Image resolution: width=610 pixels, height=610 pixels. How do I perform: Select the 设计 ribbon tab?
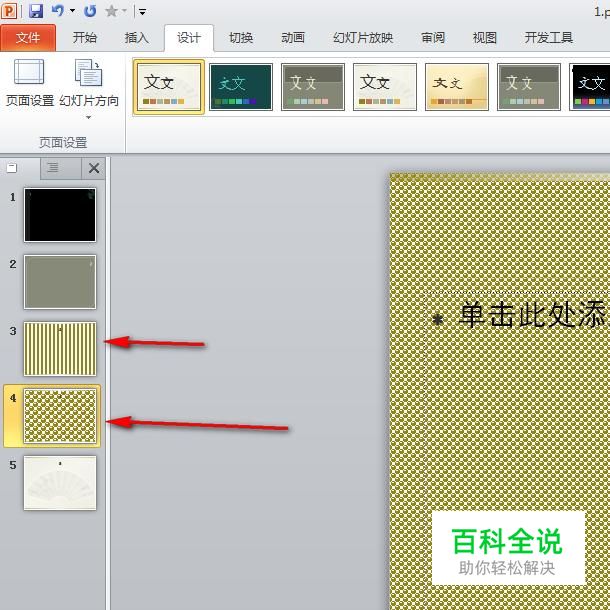189,38
